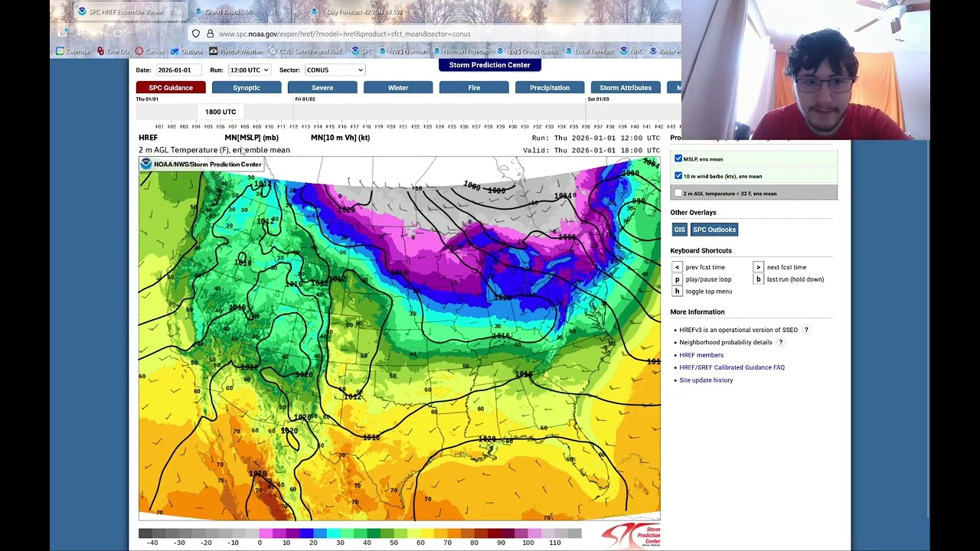Open the Outlook bookmark
Image resolution: width=980 pixels, height=551 pixels.
[187, 51]
